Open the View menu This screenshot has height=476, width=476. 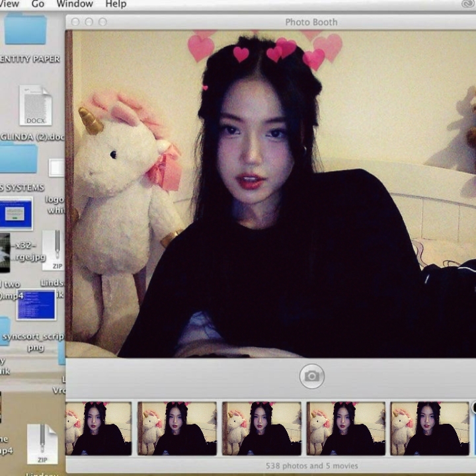point(9,4)
